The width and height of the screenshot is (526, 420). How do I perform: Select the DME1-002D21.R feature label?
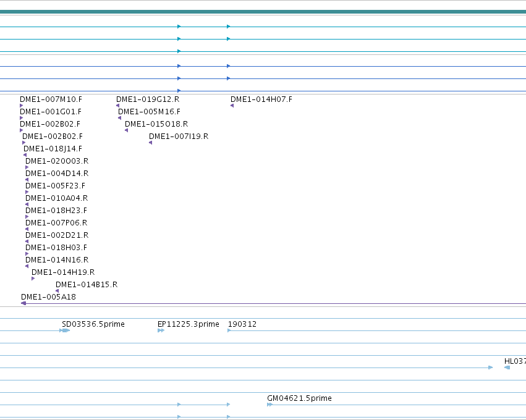point(57,235)
